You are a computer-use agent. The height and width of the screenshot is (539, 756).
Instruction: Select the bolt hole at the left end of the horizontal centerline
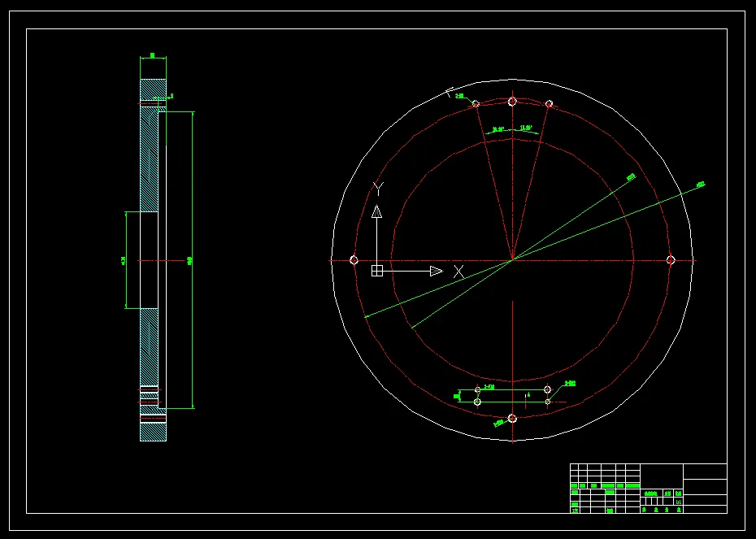[354, 260]
